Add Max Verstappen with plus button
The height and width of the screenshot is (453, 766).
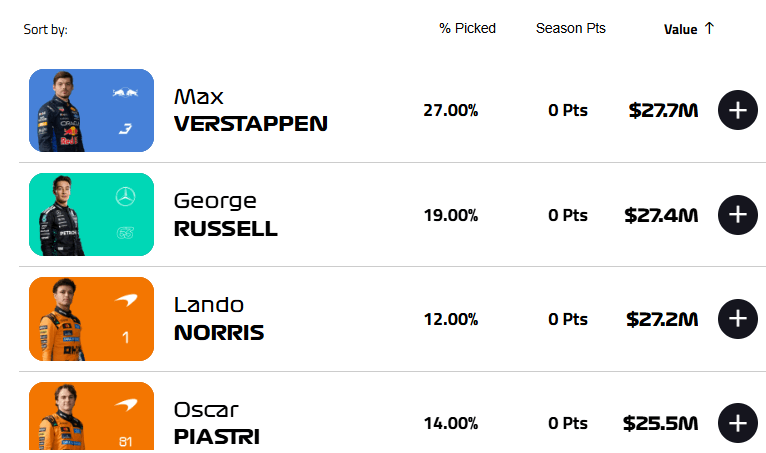pyautogui.click(x=738, y=110)
